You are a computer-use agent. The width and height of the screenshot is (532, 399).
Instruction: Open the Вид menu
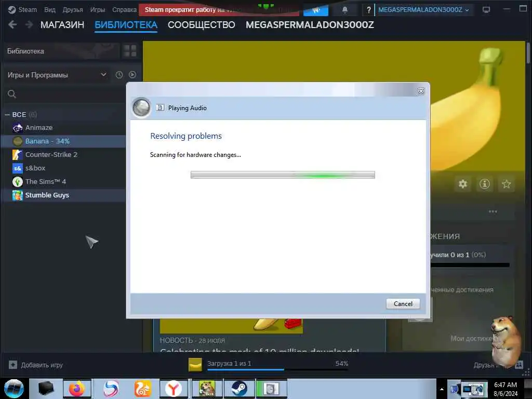pyautogui.click(x=49, y=10)
